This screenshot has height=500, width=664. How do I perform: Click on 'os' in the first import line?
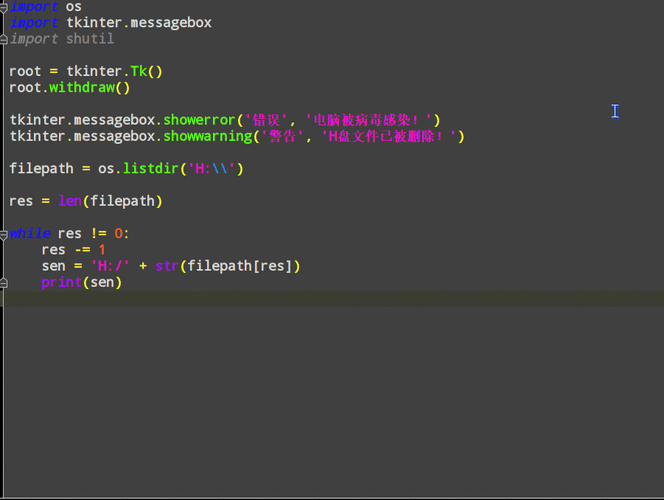coord(74,6)
